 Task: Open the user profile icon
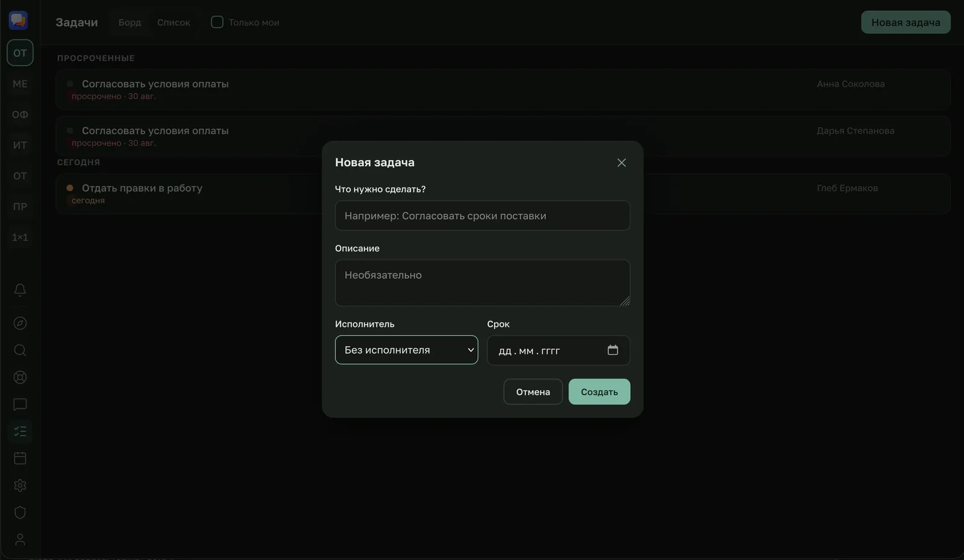(x=20, y=540)
